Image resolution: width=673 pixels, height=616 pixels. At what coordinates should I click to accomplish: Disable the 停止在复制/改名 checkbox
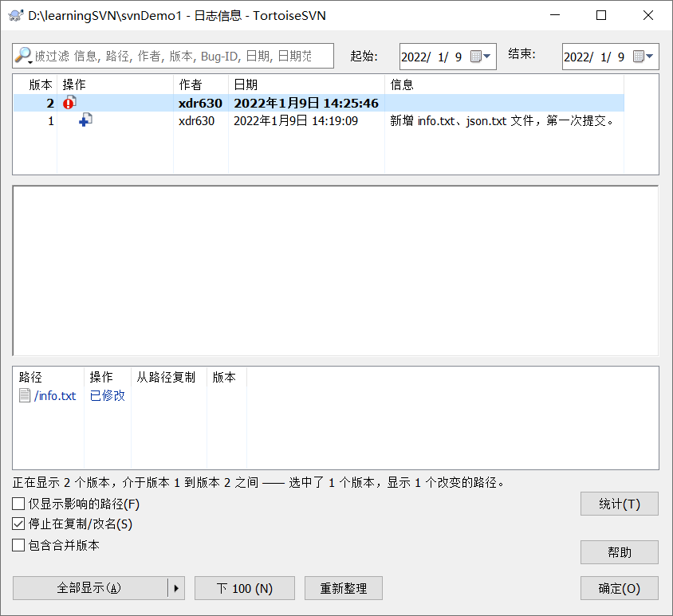[18, 524]
